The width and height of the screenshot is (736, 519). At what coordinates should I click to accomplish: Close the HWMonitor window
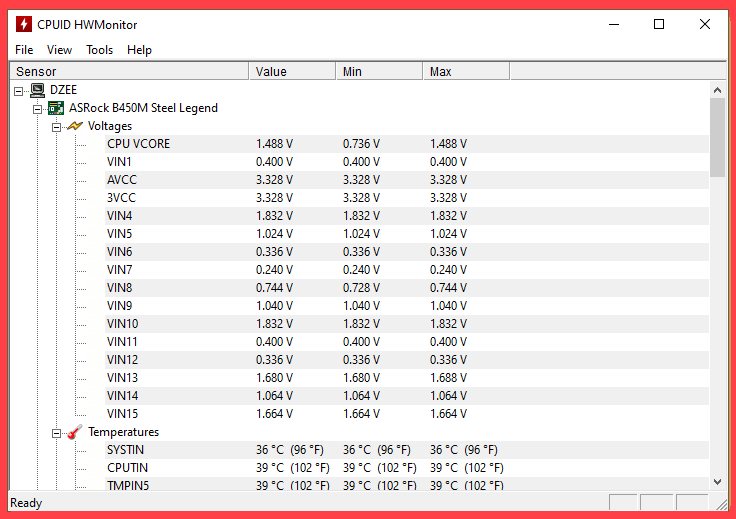[705, 24]
